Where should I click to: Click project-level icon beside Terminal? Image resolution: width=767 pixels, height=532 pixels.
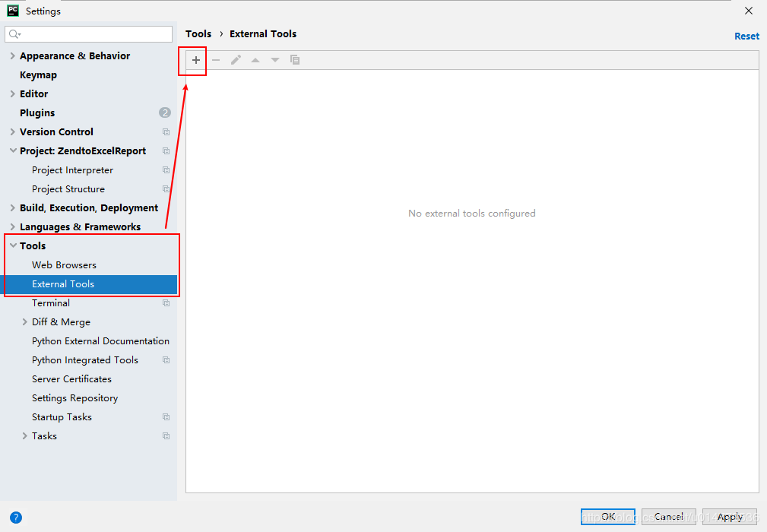click(166, 303)
